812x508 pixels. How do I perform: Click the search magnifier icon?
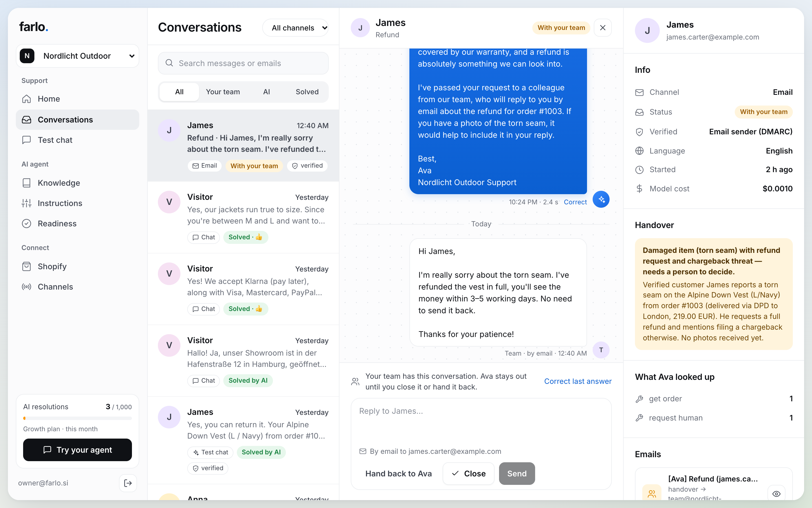[x=169, y=63]
